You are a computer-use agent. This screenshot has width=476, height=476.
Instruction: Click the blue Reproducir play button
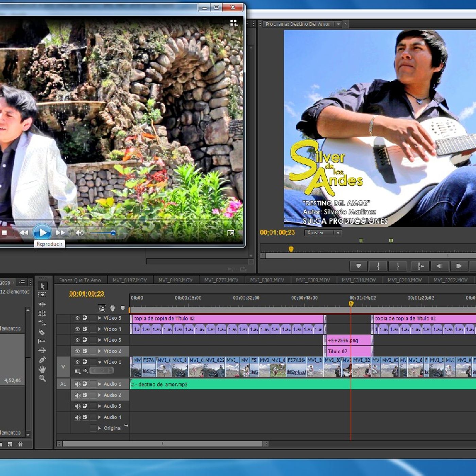click(42, 233)
